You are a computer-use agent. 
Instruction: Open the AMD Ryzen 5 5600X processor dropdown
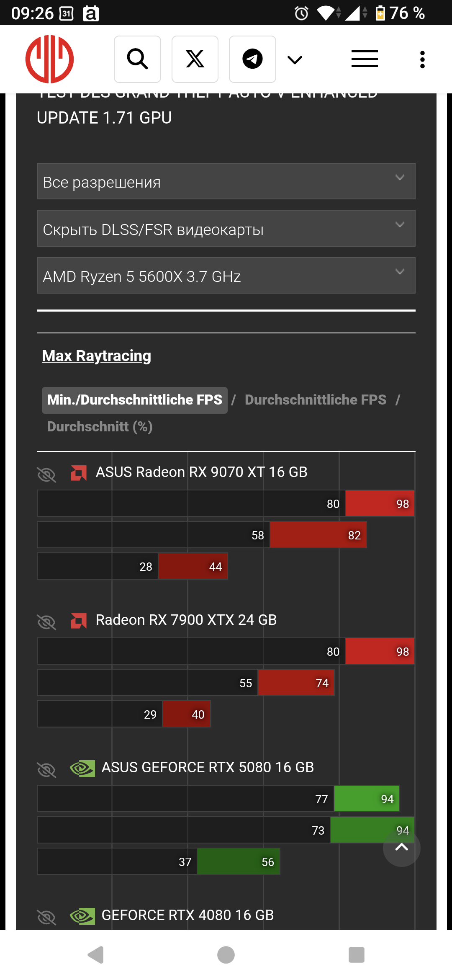[x=226, y=276]
